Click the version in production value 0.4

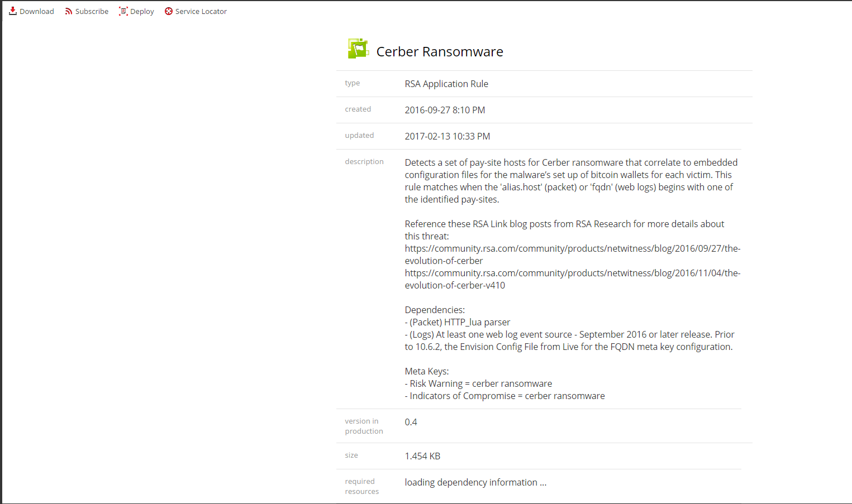411,422
